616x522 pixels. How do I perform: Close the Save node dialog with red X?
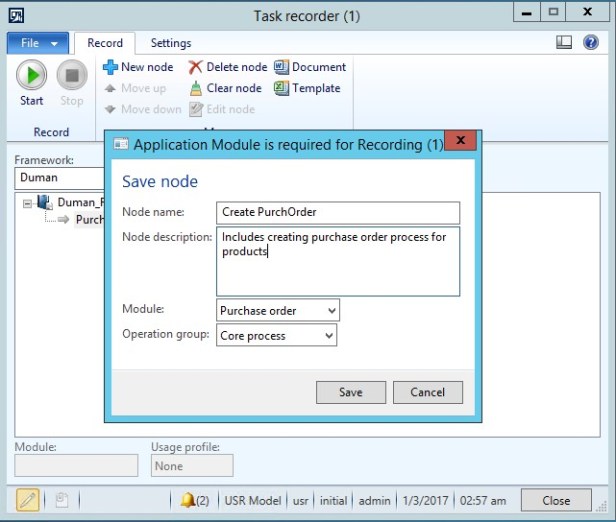[459, 143]
